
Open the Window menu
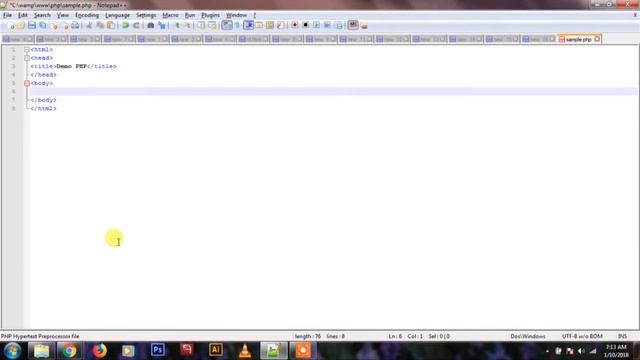click(236, 15)
